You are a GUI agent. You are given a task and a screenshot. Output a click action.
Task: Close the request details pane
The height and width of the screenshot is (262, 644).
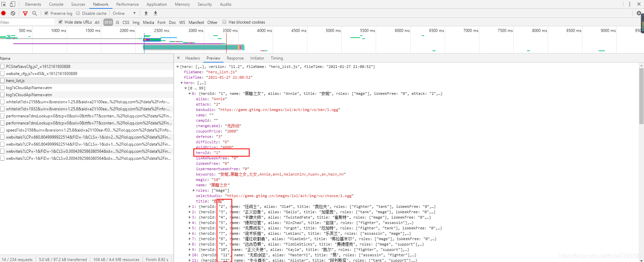(x=178, y=58)
